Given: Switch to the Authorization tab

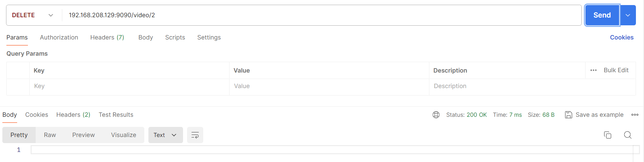Looking at the screenshot, I should (59, 37).
